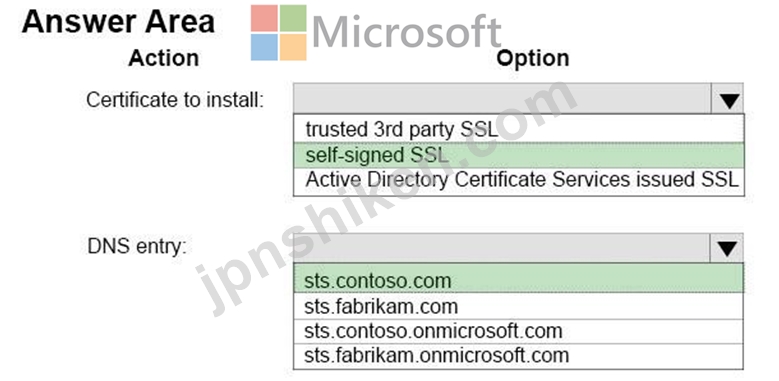This screenshot has width=779, height=381.
Task: Click the Certificate to install label
Action: (x=175, y=100)
